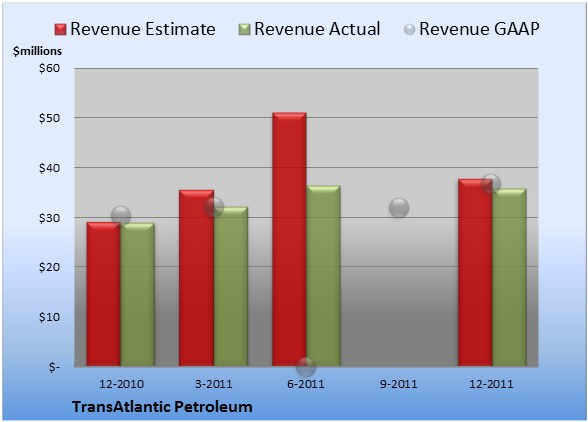Screen dimensions: 588x422
Task: Select the 9-2011 quarter label
Action: 399,384
